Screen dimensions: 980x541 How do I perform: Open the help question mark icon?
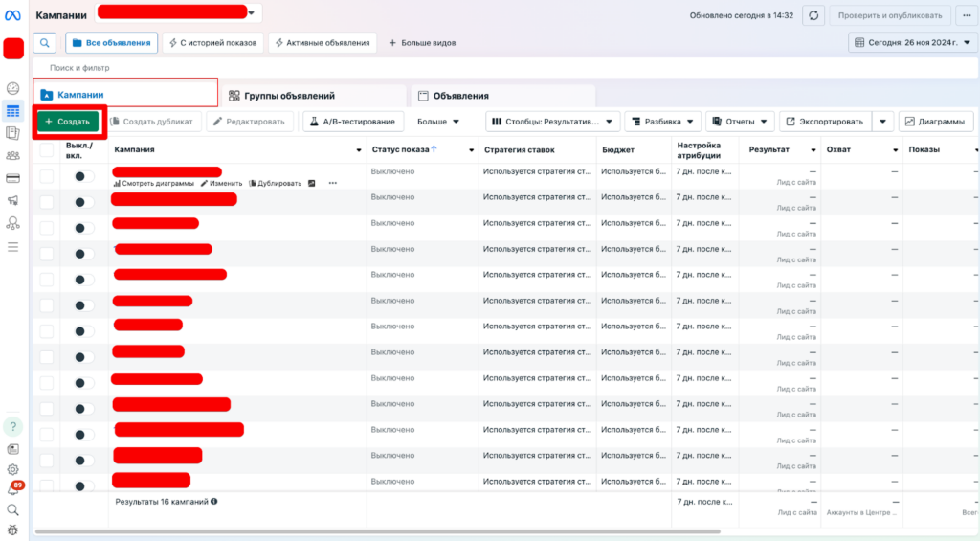(x=13, y=427)
